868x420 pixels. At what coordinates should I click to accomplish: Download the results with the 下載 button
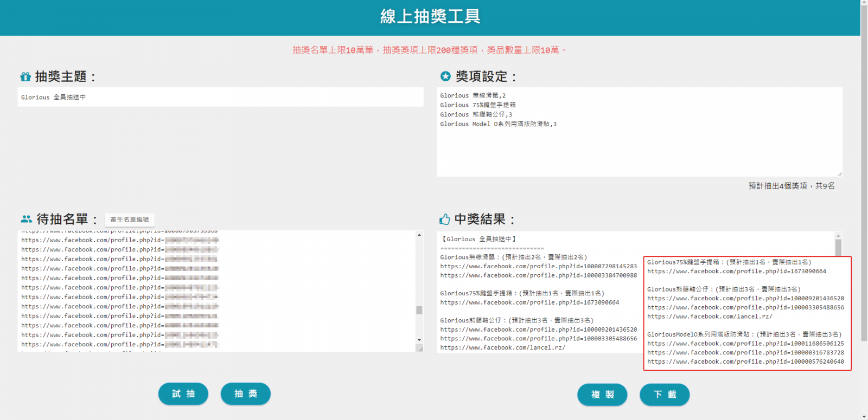[x=665, y=395]
